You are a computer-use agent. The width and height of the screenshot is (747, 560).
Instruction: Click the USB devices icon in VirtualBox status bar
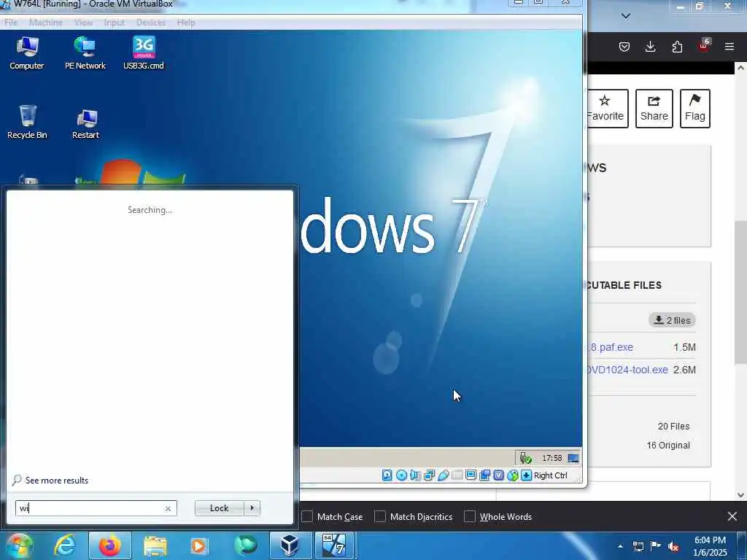(443, 475)
